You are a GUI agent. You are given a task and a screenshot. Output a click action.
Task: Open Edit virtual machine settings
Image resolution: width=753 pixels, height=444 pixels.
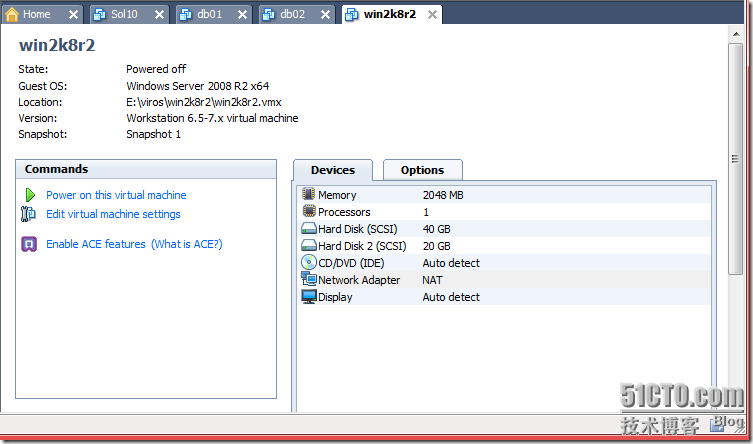tap(113, 214)
